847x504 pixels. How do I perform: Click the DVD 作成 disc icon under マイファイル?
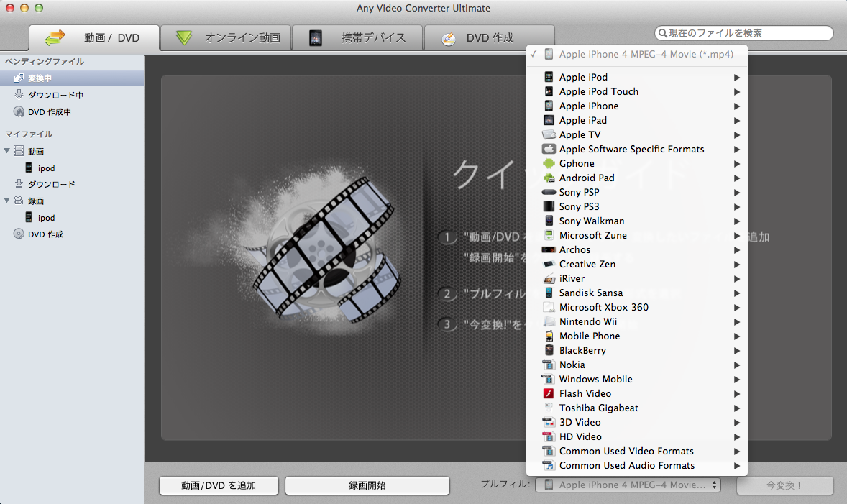19,234
